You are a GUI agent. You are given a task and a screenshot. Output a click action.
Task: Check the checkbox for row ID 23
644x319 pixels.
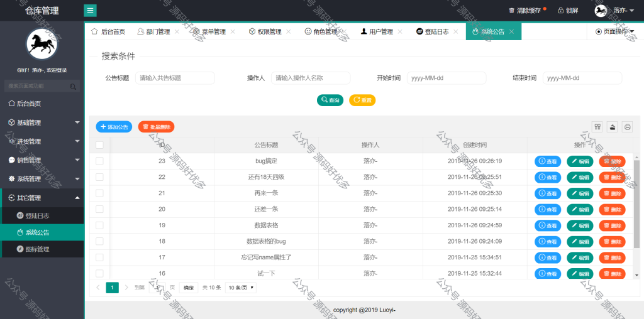coord(99,161)
